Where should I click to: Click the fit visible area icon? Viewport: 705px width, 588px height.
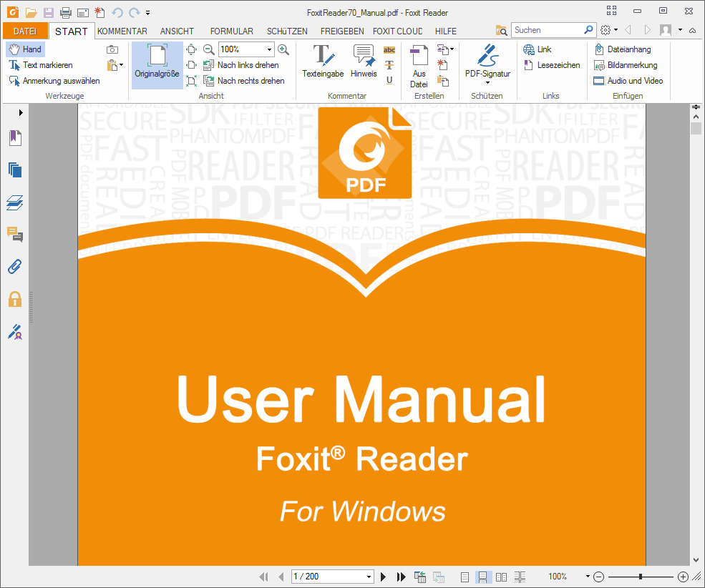[192, 81]
